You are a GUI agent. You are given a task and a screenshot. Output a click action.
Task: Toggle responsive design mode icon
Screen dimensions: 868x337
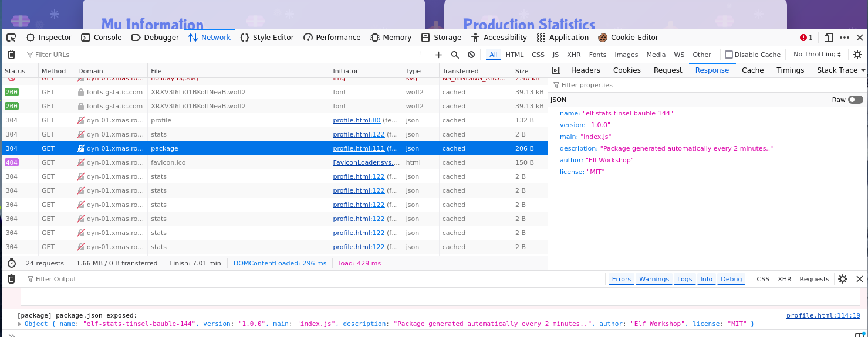point(829,38)
